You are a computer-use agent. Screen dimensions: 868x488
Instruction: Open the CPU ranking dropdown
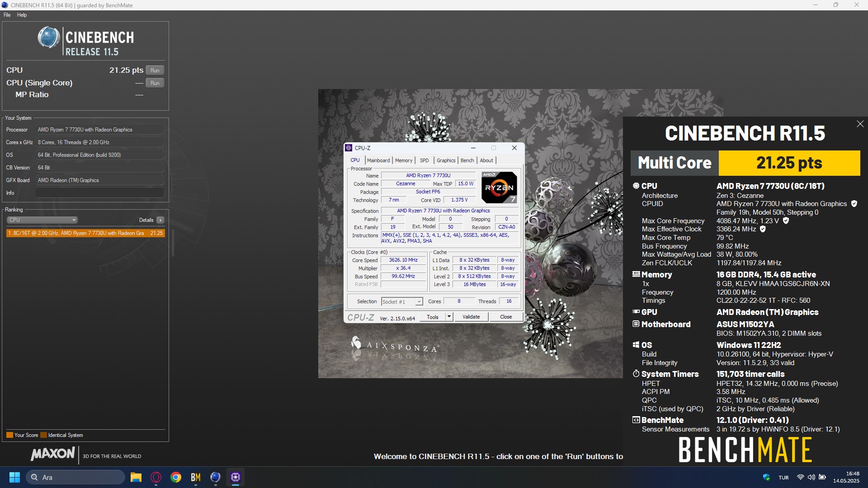point(42,220)
